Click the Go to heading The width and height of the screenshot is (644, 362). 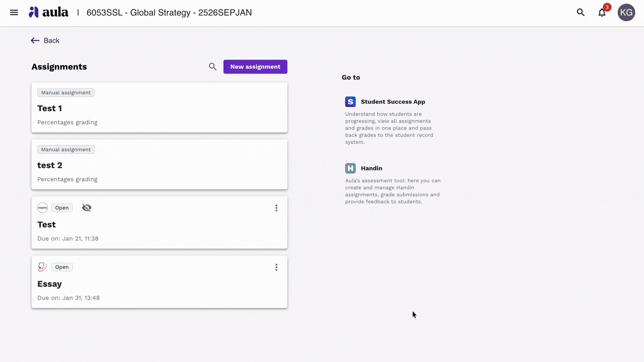(351, 77)
